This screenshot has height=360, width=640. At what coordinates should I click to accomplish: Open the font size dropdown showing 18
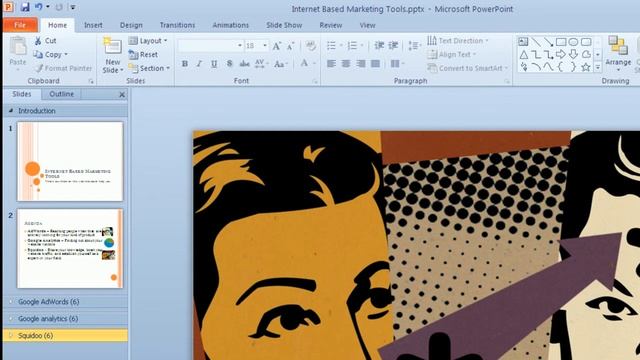click(x=265, y=46)
